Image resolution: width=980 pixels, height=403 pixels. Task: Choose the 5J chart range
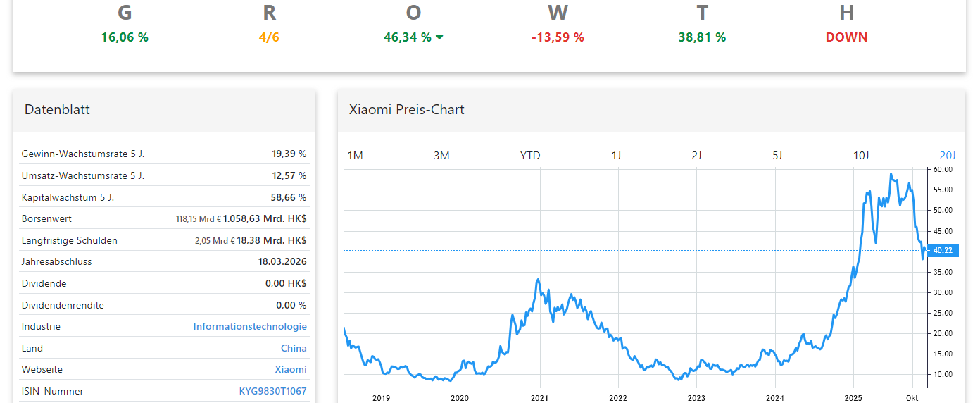point(777,155)
